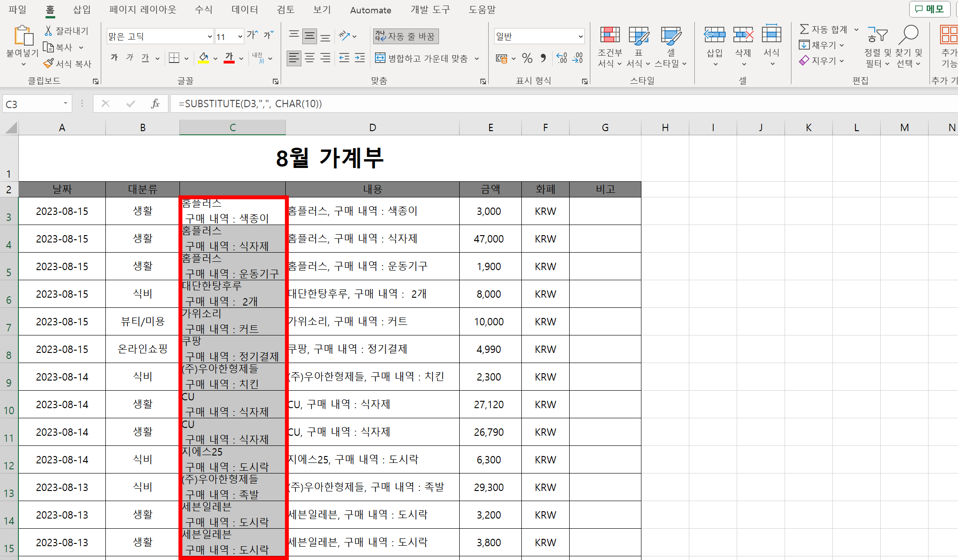This screenshot has height=560, width=958.
Task: Select the column D header
Action: tap(373, 127)
